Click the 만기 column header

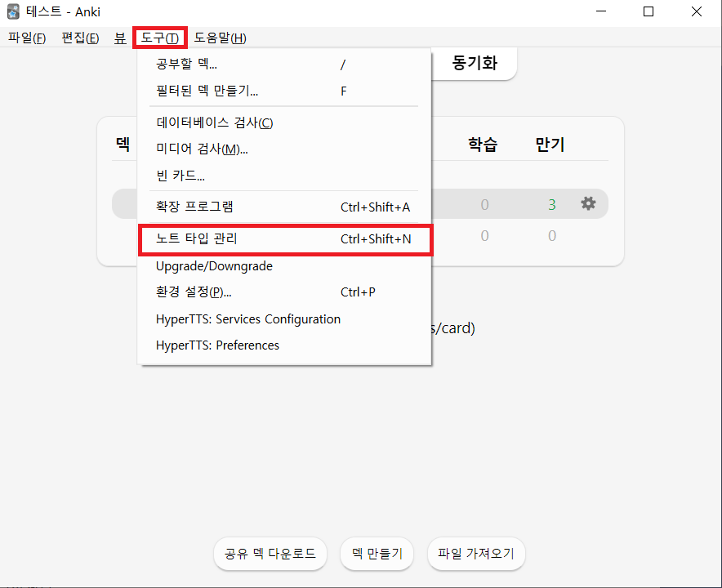click(550, 145)
